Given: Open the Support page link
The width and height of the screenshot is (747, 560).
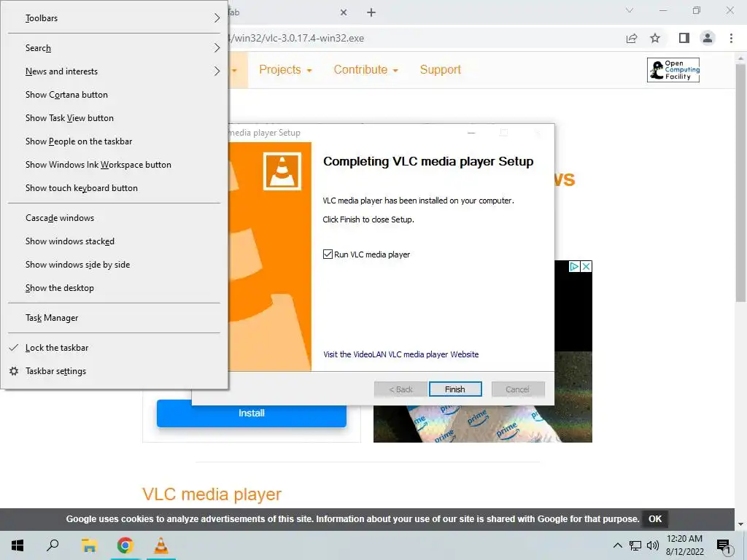Looking at the screenshot, I should (440, 69).
